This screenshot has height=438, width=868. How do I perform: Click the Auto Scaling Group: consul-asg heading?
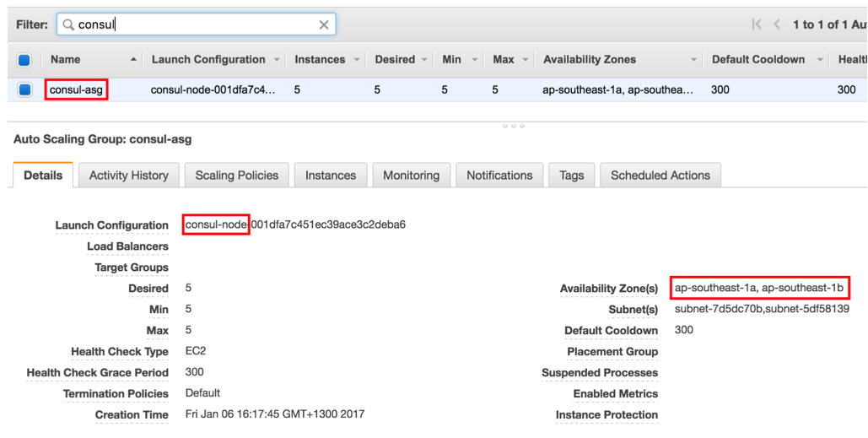[x=102, y=139]
